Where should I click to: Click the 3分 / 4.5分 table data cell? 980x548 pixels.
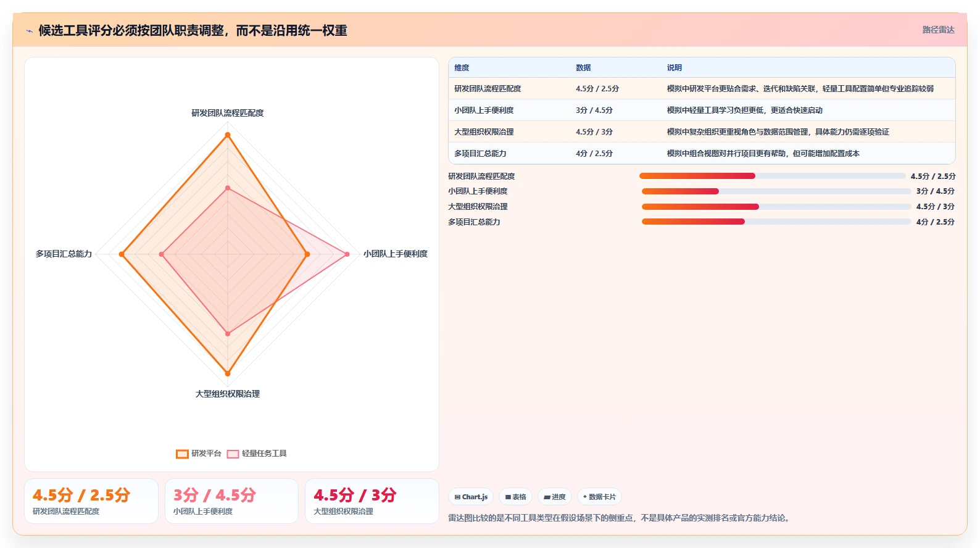click(594, 110)
